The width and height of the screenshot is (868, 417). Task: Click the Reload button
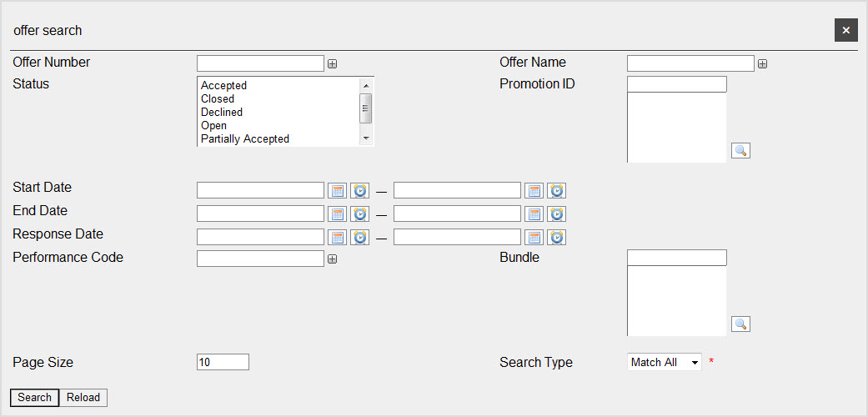click(x=83, y=398)
